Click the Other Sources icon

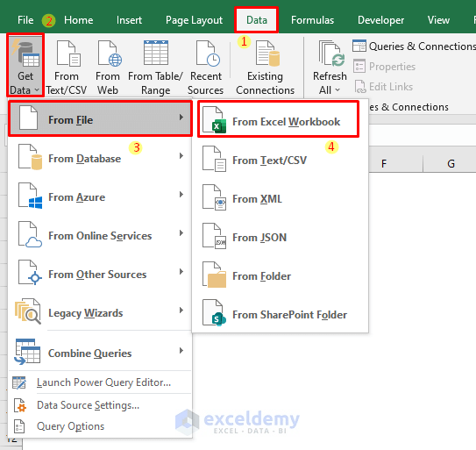click(x=30, y=273)
